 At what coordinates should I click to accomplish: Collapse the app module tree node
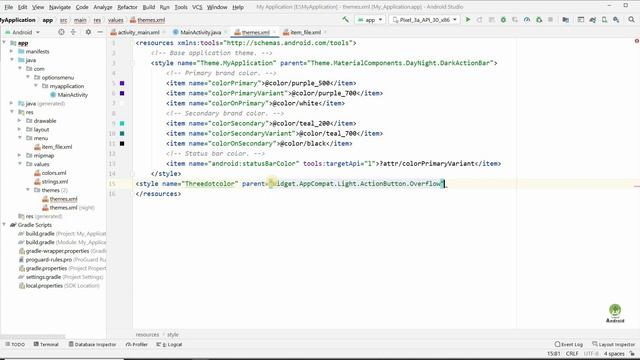coord(4,43)
